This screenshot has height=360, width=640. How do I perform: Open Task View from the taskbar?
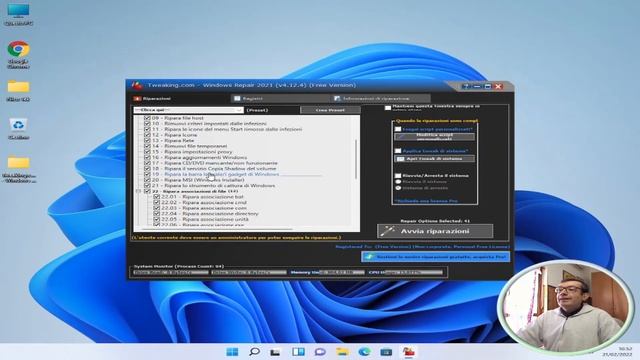276,351
